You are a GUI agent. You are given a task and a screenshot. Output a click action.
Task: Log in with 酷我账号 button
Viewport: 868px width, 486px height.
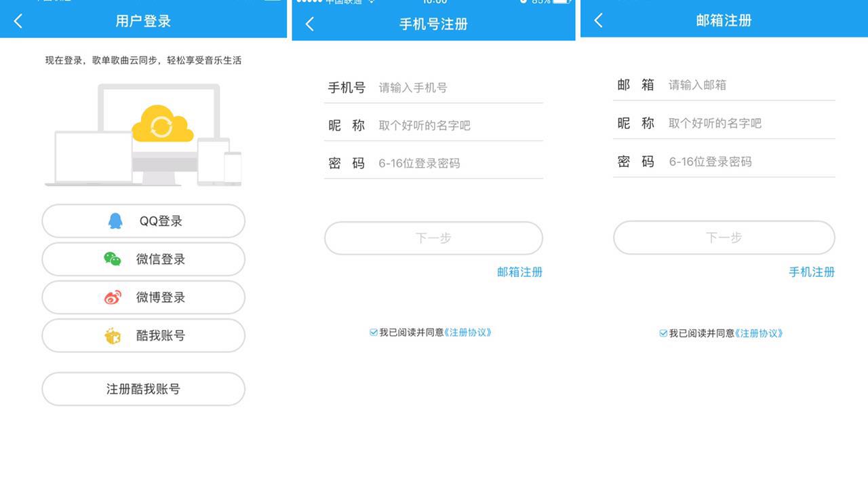[x=143, y=335]
